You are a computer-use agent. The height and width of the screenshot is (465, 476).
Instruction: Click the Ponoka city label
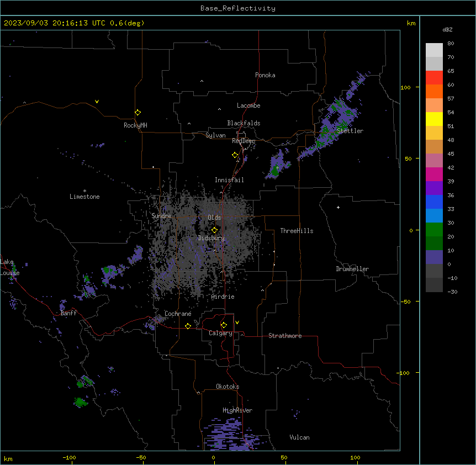pos(265,75)
